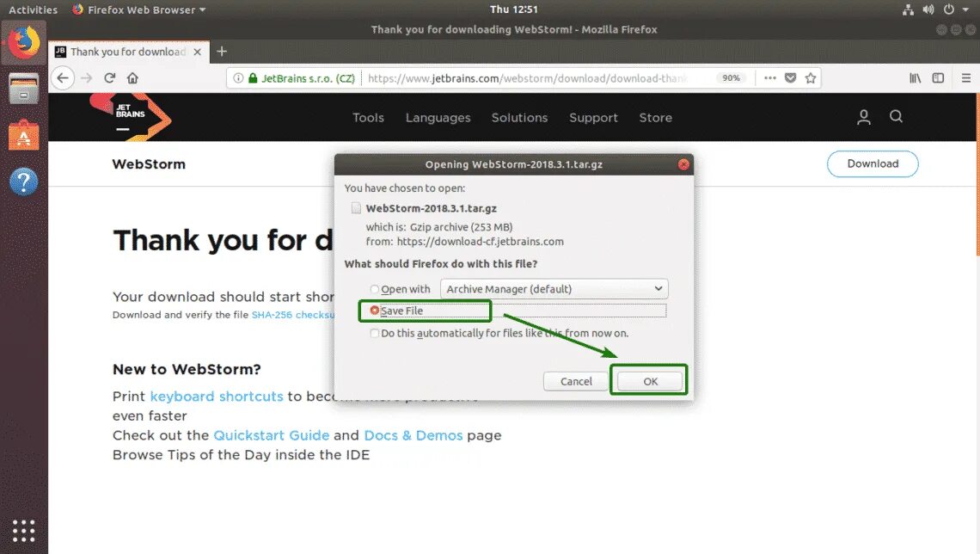Click OK in the download dialog
980x554 pixels.
650,381
